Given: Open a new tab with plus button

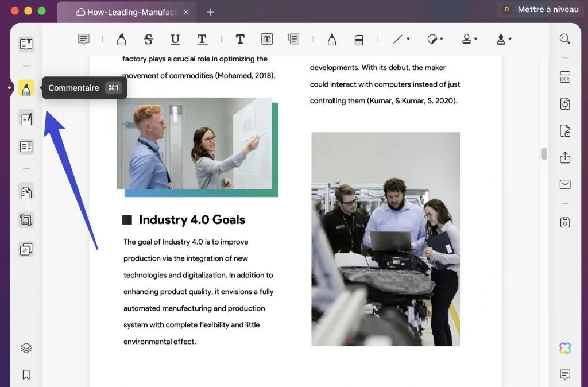Looking at the screenshot, I should click(x=210, y=12).
